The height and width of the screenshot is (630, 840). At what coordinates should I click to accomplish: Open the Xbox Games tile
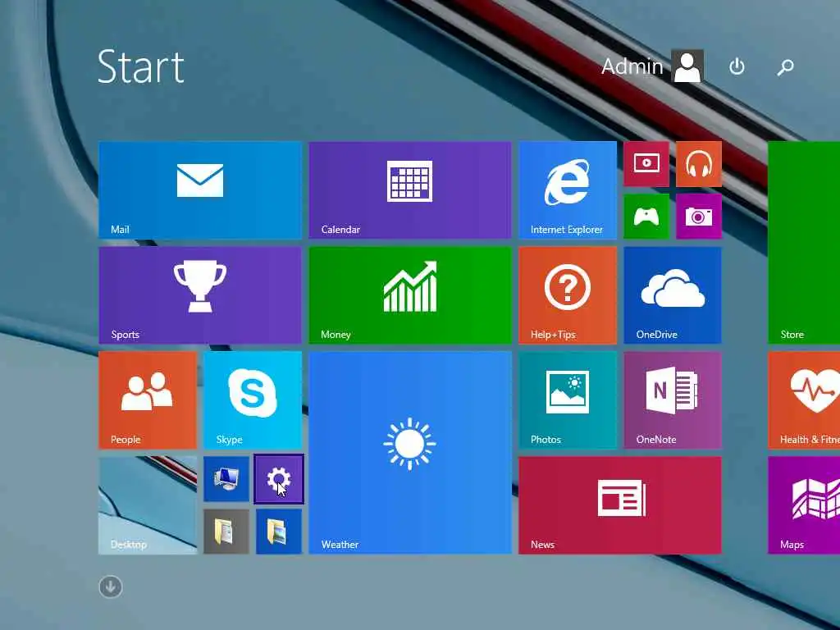pyautogui.click(x=646, y=217)
